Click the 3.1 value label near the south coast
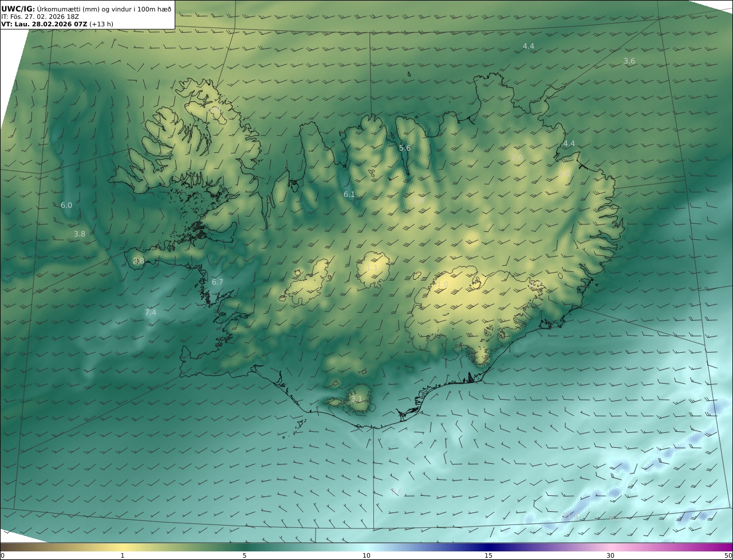 356,399
